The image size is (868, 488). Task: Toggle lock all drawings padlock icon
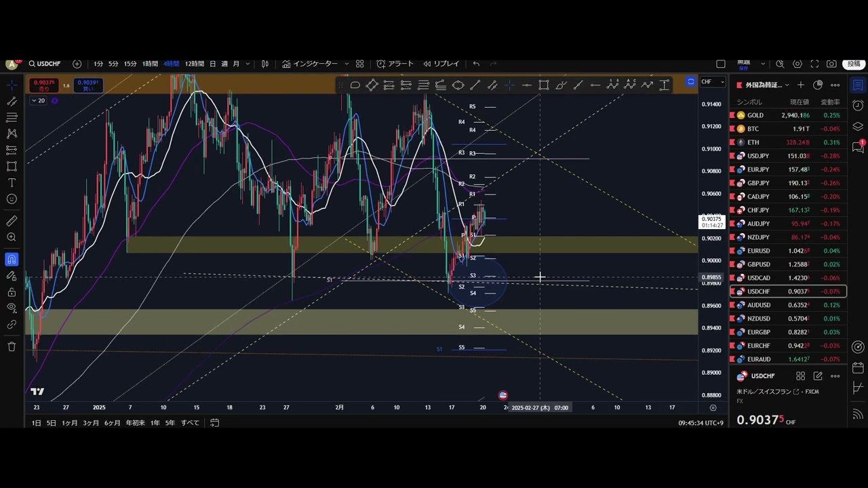point(12,292)
